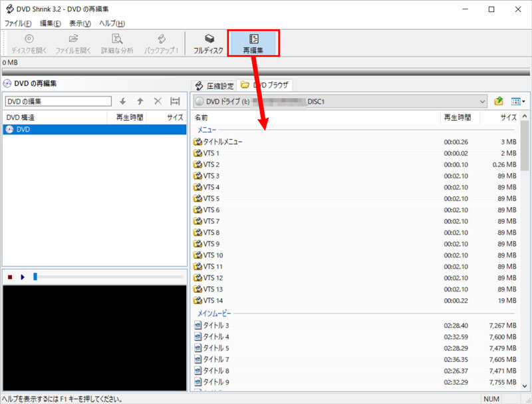532x404 pixels.
Task: Move title up with the up-arrow icon
Action: pyautogui.click(x=141, y=101)
